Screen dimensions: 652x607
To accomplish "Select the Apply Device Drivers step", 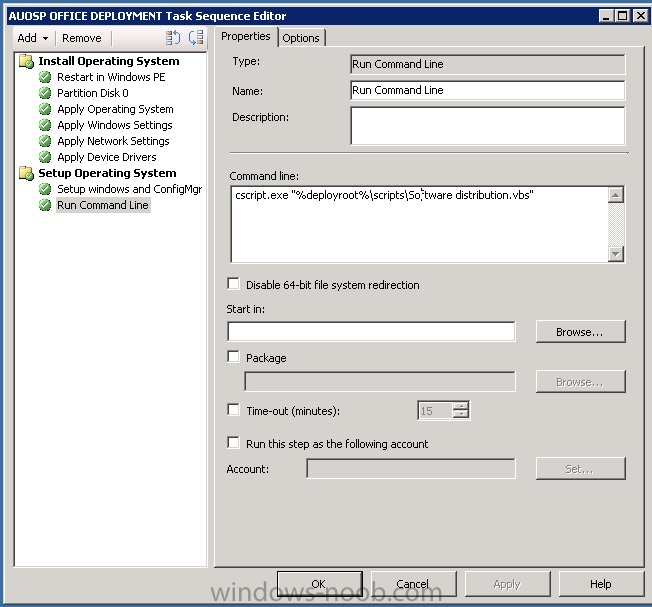I will 107,157.
